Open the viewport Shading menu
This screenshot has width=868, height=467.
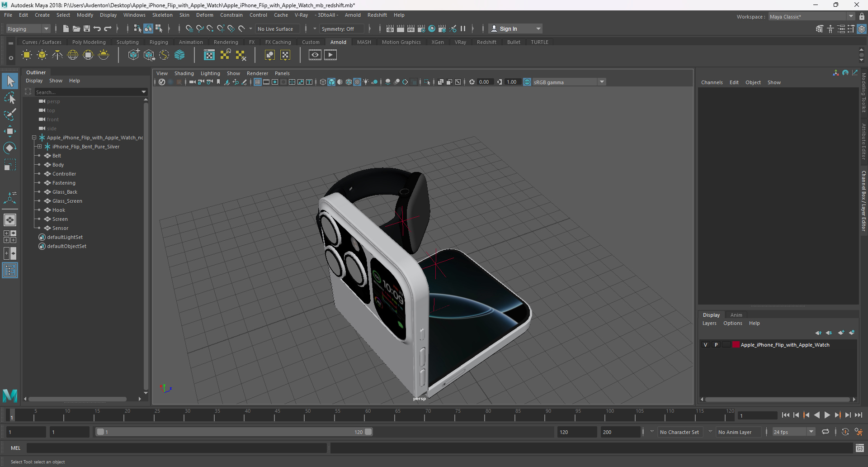pyautogui.click(x=184, y=73)
